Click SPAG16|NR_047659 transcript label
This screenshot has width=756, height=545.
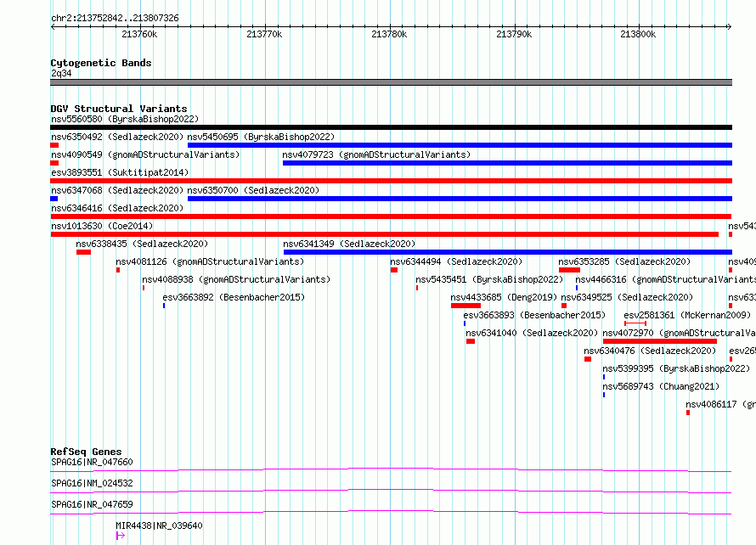[92, 504]
